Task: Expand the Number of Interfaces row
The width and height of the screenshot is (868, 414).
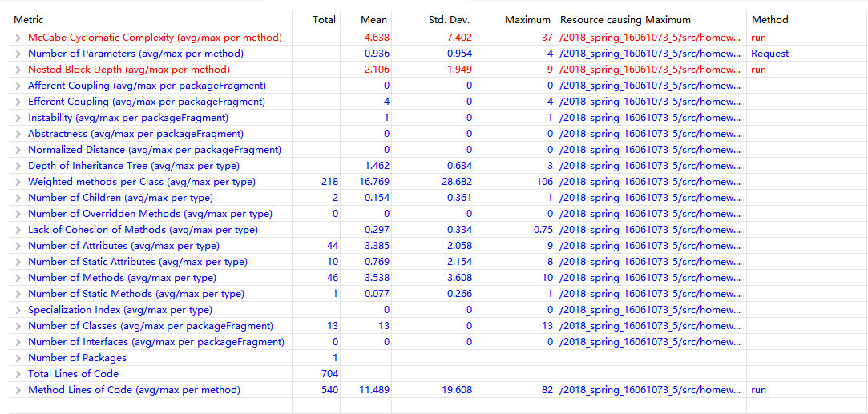Action: [x=18, y=342]
